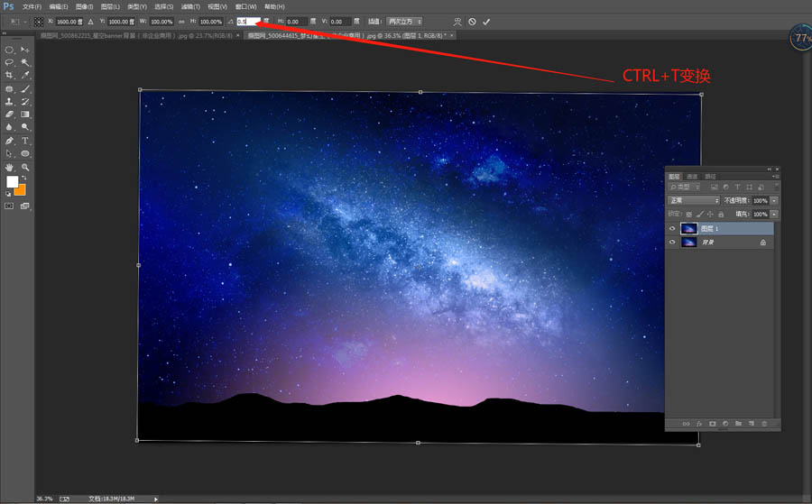Screen dimensions: 812x504
Task: Collapse the Layers panel double arrow
Action: pyautogui.click(x=770, y=170)
